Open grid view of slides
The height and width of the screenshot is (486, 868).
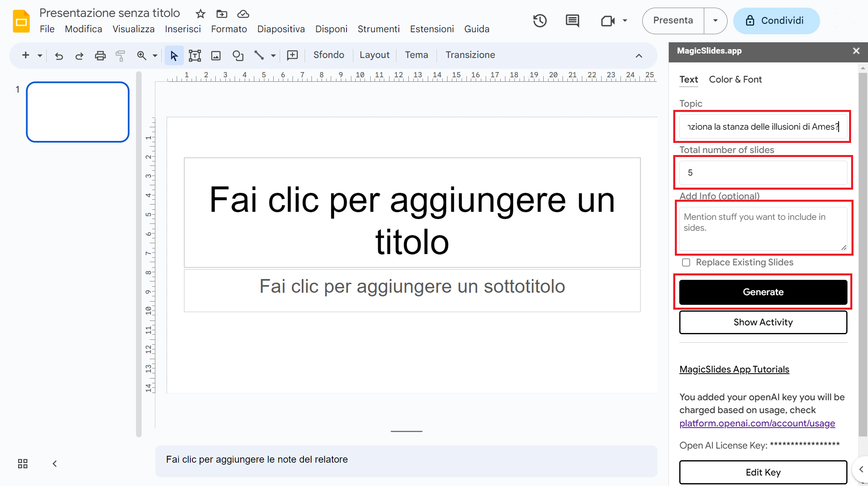pos(23,463)
